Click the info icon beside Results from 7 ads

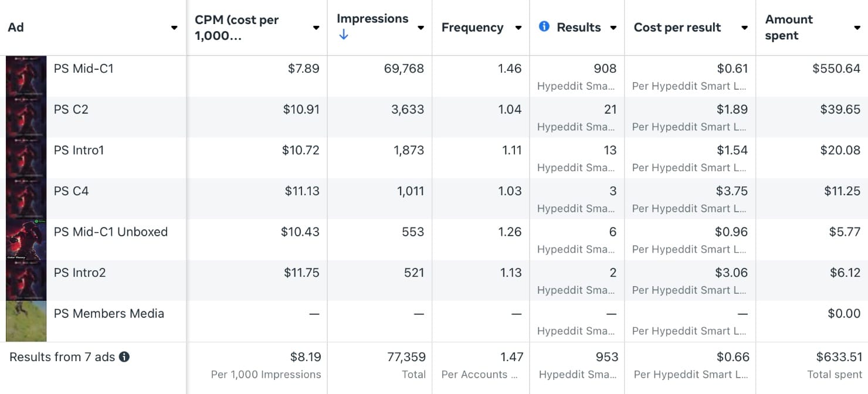pos(124,356)
